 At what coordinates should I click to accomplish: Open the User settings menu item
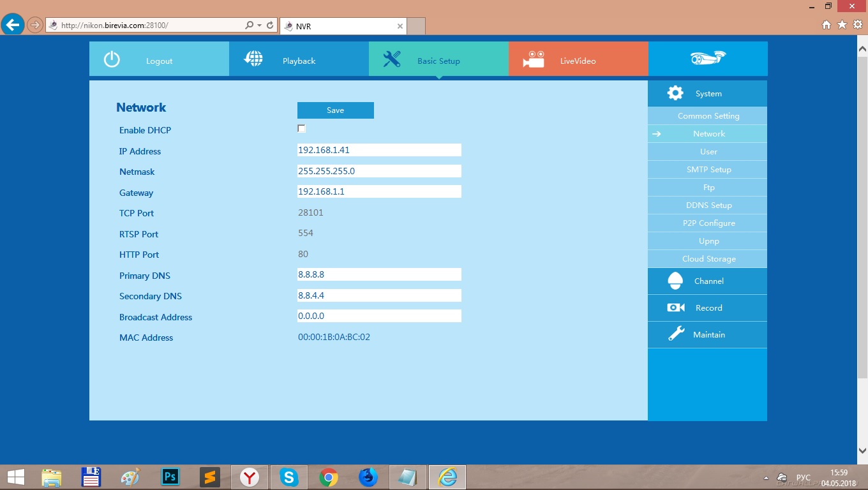click(708, 152)
